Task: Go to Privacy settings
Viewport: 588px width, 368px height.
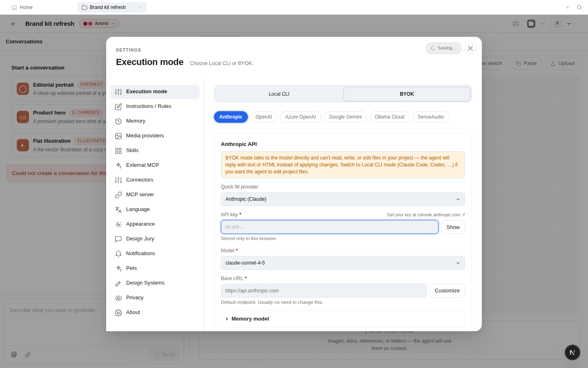Action: coord(155,298)
